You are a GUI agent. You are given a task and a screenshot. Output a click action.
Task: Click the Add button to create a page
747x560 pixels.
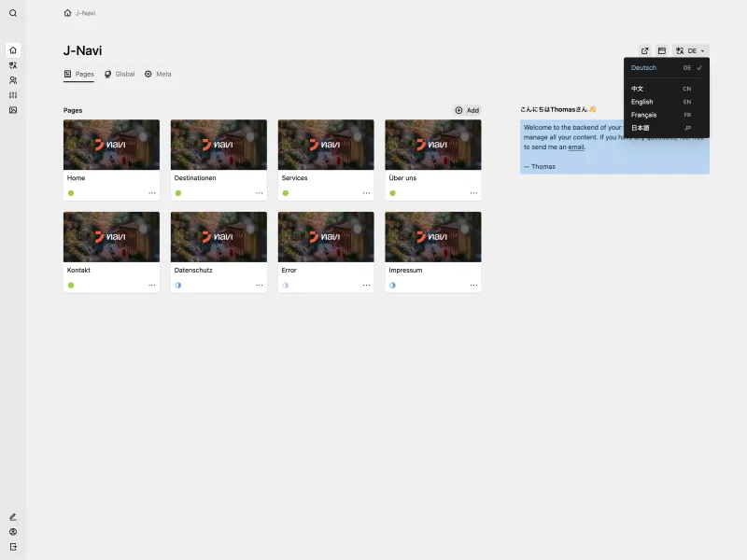tap(466, 109)
